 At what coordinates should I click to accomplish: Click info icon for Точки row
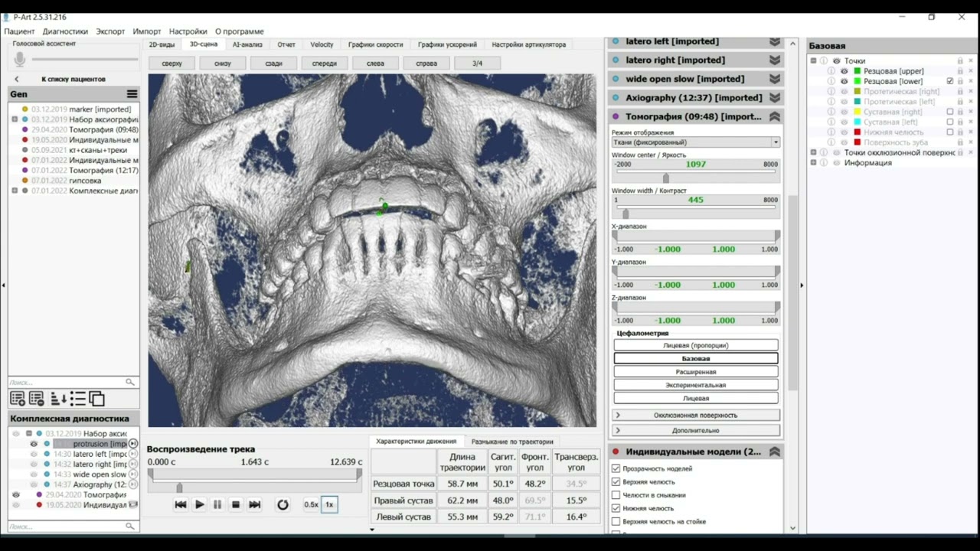(824, 60)
